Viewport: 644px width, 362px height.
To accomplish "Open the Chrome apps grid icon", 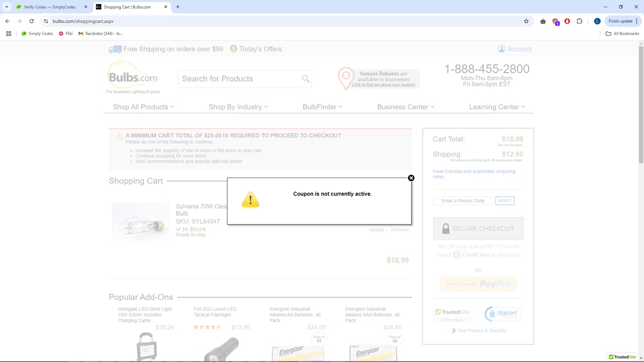I will pos(9,33).
